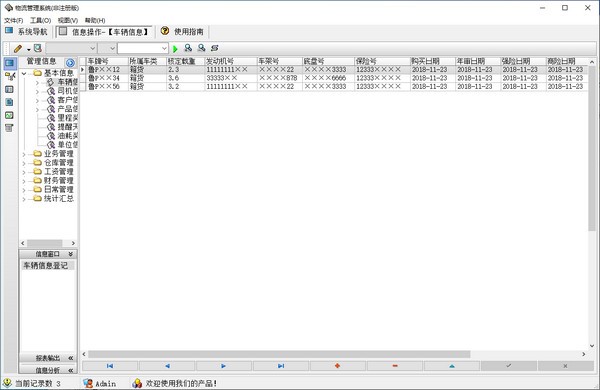The image size is (600, 390).
Task: Click the 车辆信息登记 entry in info window
Action: [x=46, y=265]
